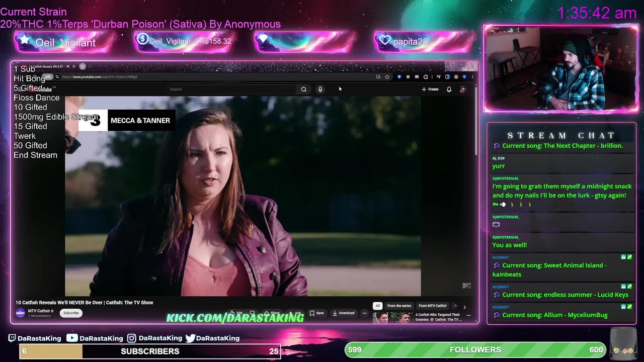Mute the tab via its speaker icon
Image resolution: width=644 pixels, height=362 pixels.
point(68,66)
